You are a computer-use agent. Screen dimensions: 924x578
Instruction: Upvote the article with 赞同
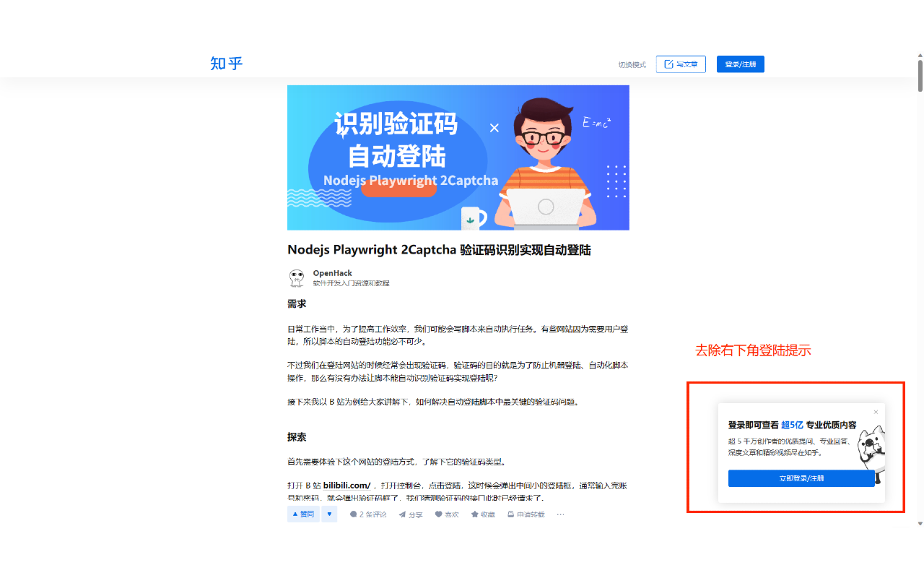[304, 514]
